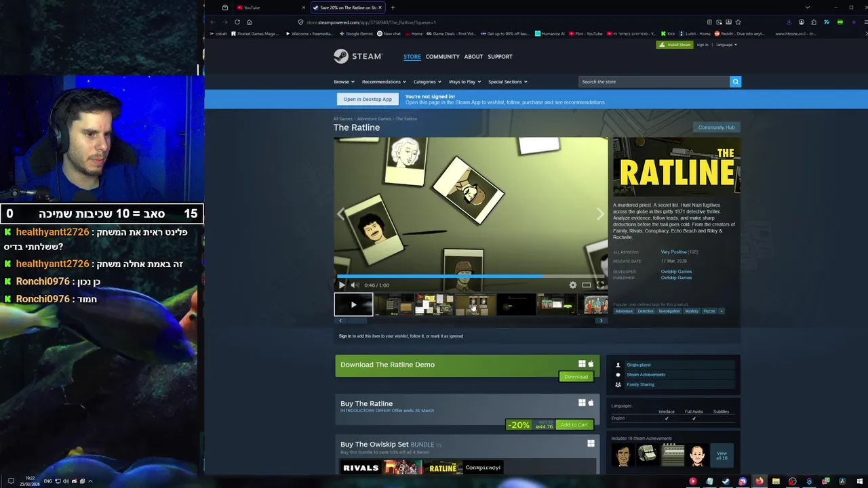
Task: Open the SUPPORT menu
Action: point(500,57)
